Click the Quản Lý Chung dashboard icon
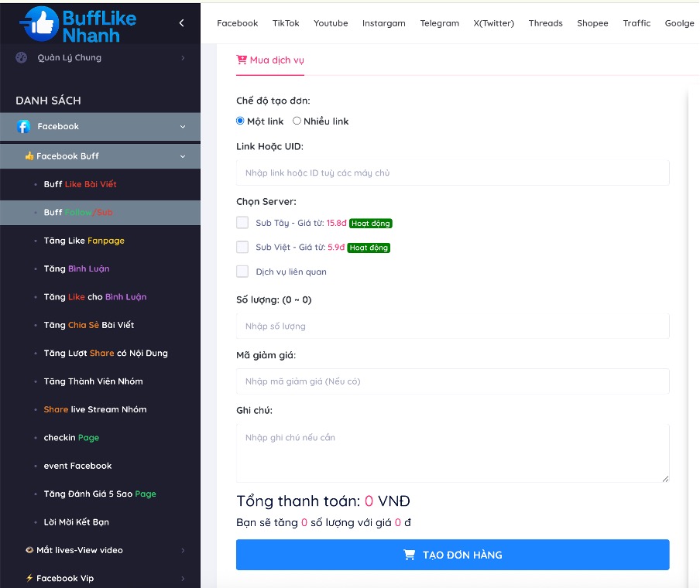The width and height of the screenshot is (700, 588). [x=21, y=57]
